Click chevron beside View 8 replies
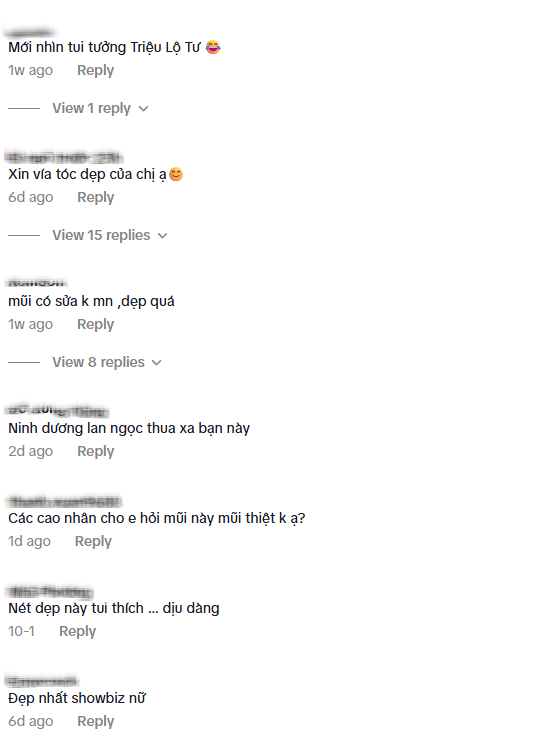 [157, 363]
